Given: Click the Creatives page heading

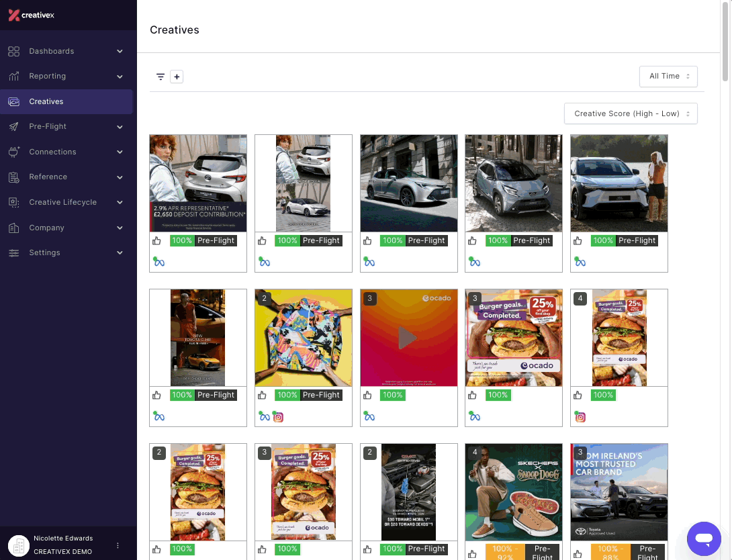Looking at the screenshot, I should coord(175,30).
